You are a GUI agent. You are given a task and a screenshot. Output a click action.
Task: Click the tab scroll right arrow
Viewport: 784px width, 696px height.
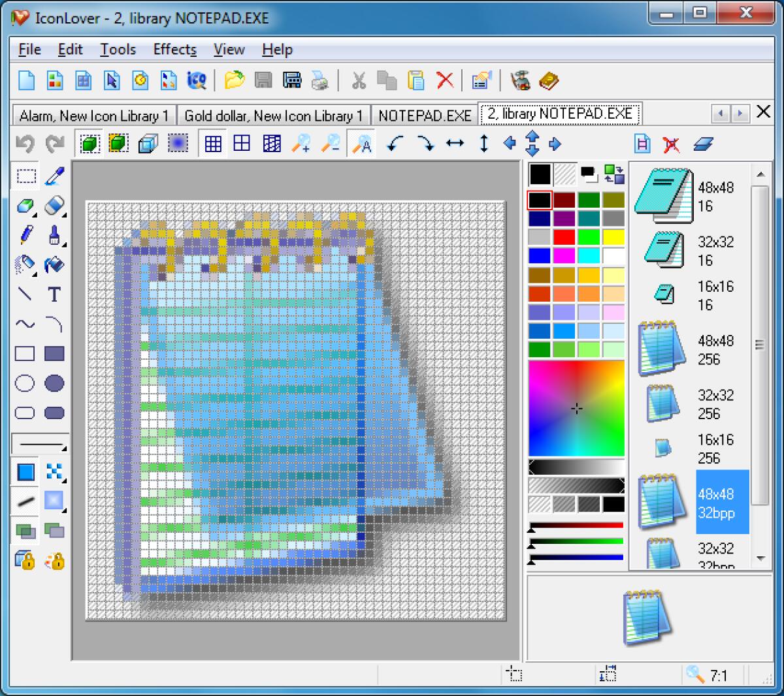739,113
